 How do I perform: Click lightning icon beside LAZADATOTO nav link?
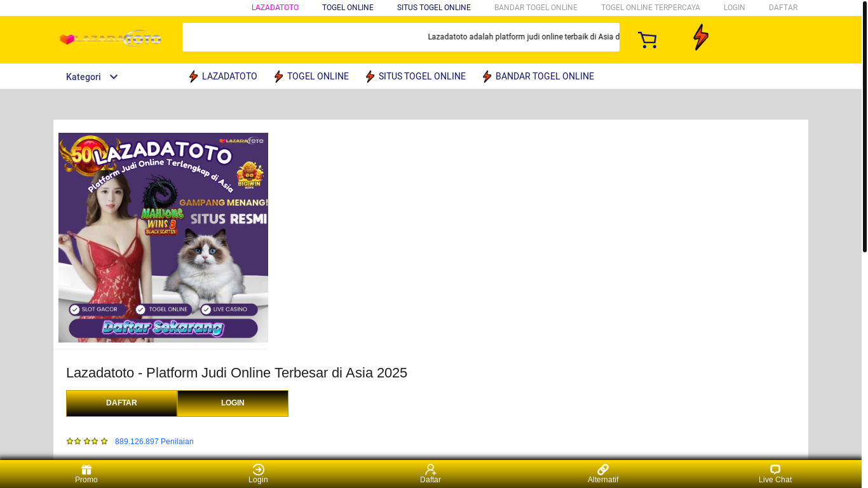193,77
